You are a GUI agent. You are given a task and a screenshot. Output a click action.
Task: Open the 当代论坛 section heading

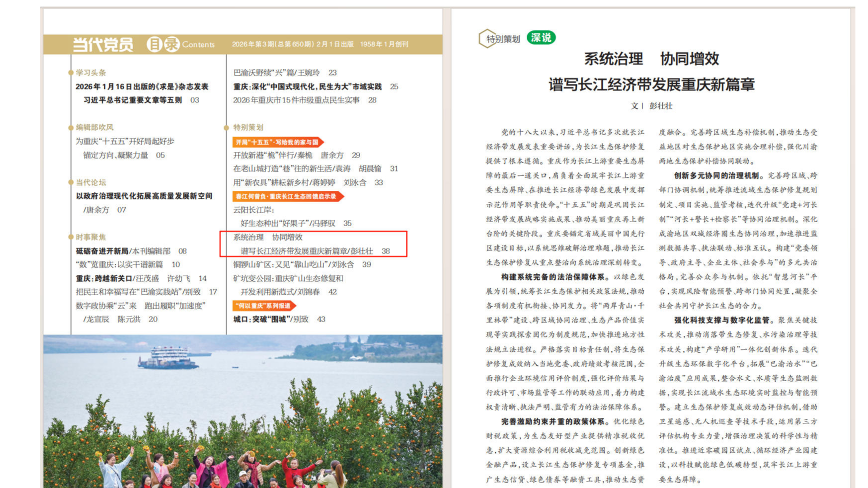[90, 182]
